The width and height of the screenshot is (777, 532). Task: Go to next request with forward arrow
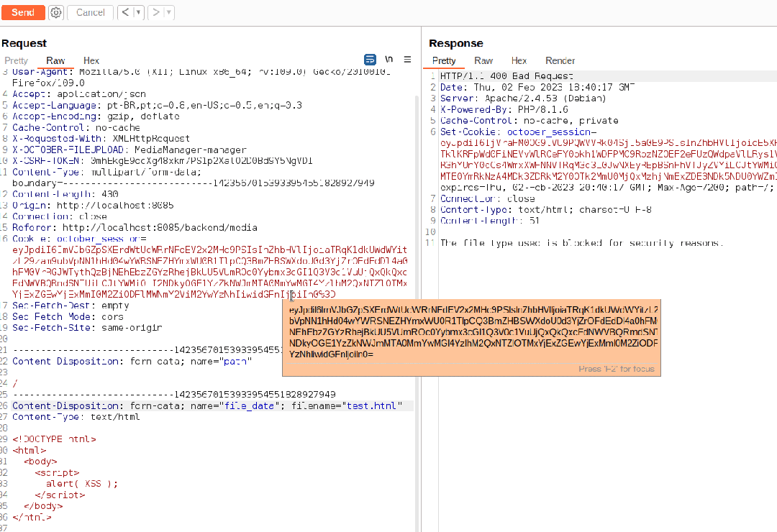[155, 12]
